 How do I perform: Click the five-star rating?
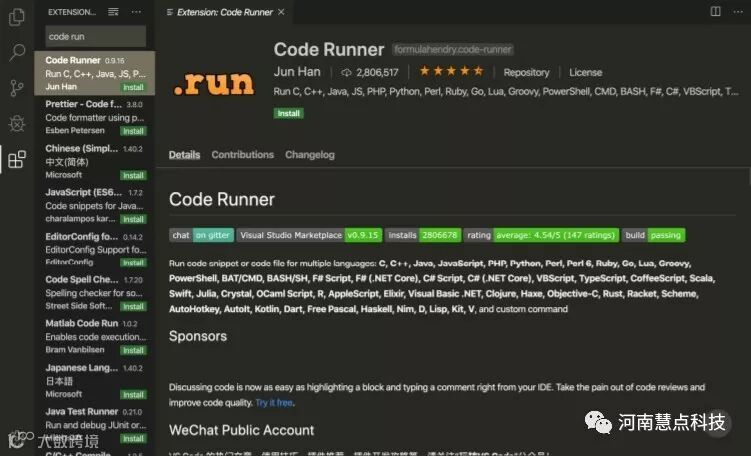(x=451, y=71)
